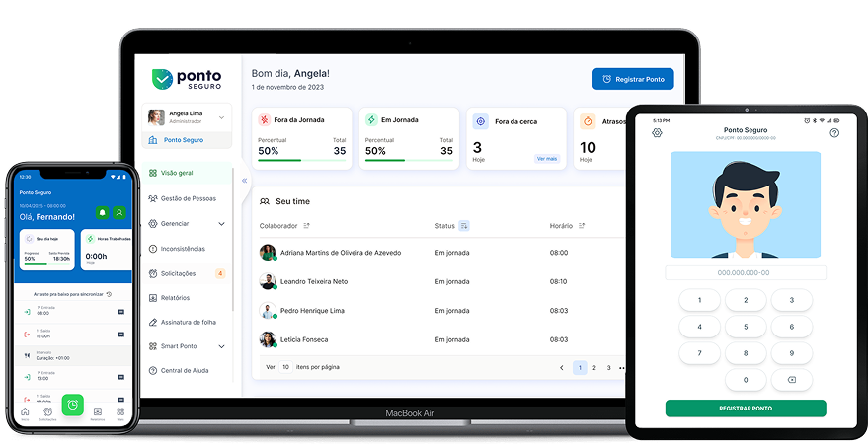Click the Em Jornada lightning icon
The width and height of the screenshot is (868, 447).
point(371,120)
